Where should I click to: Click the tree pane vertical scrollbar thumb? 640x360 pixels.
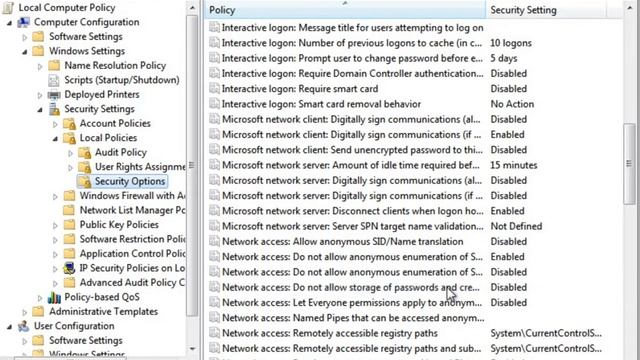click(191, 165)
